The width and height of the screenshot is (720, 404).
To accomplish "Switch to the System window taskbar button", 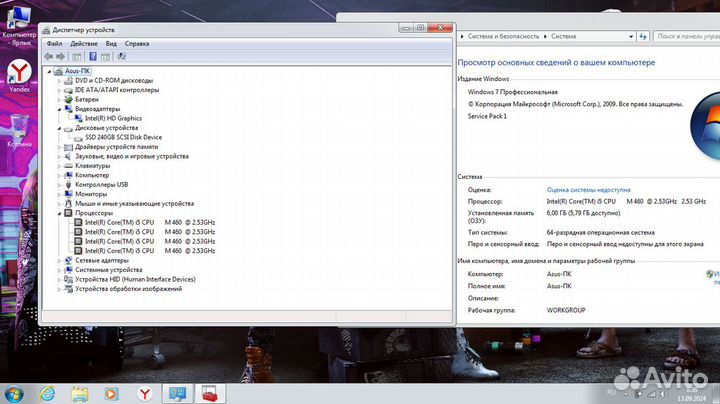I will 178,394.
